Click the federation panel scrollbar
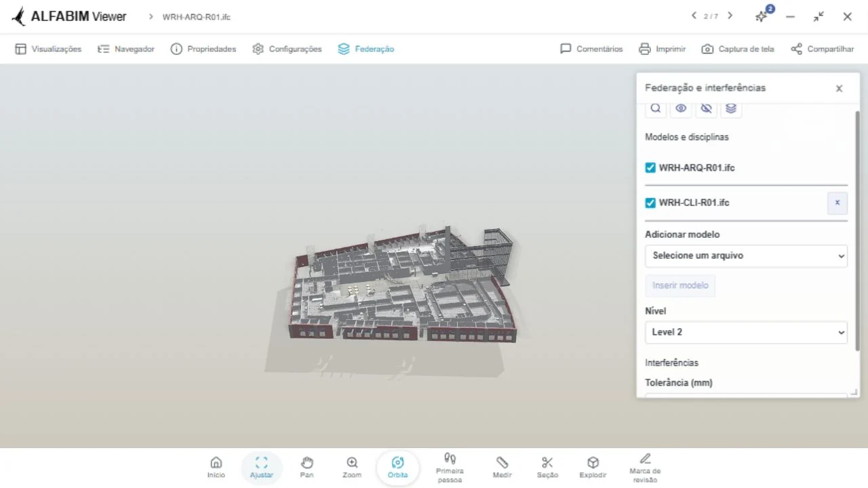Viewport: 868px width, 488px height. pos(857,230)
